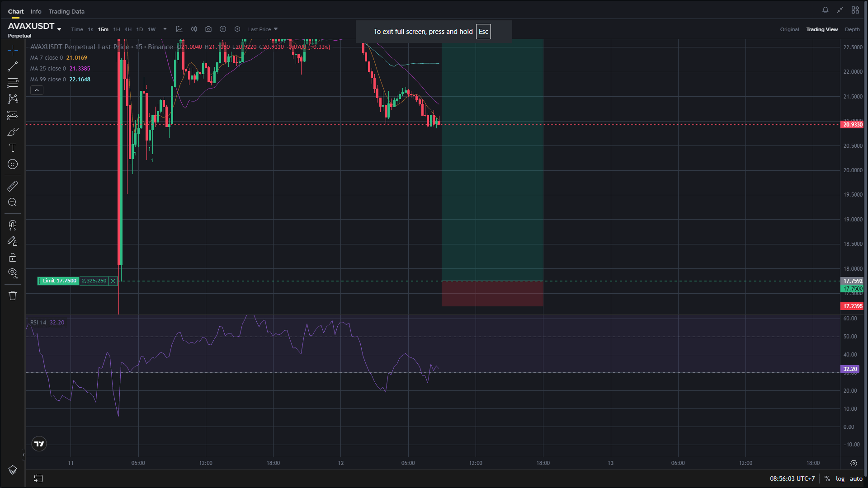The height and width of the screenshot is (488, 868).
Task: Open chart settings hexagon icon
Action: [237, 29]
